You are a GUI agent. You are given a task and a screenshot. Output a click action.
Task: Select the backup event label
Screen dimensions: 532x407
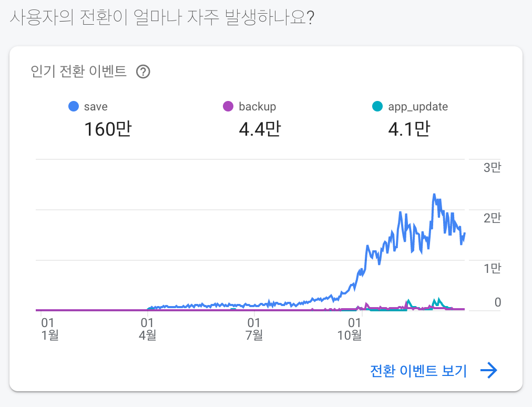257,107
